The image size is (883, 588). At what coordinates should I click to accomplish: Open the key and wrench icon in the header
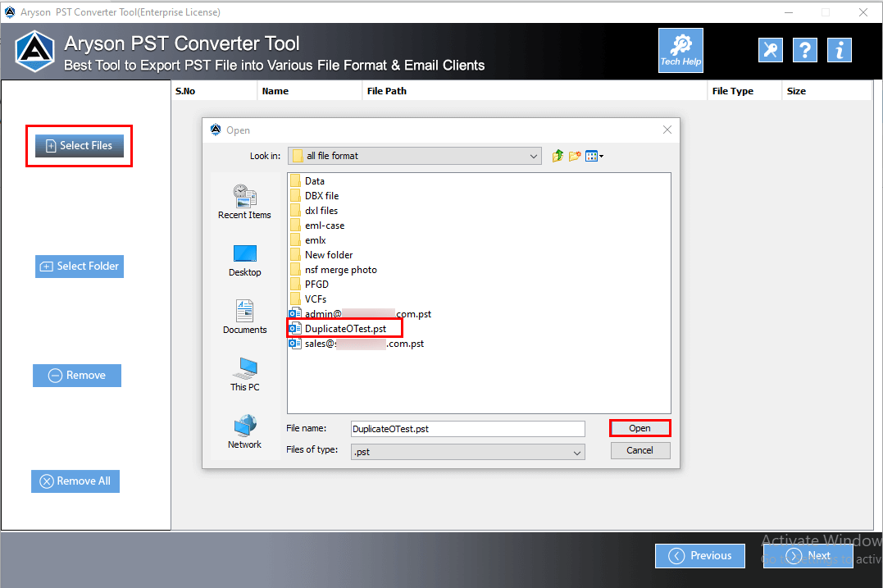[771, 50]
